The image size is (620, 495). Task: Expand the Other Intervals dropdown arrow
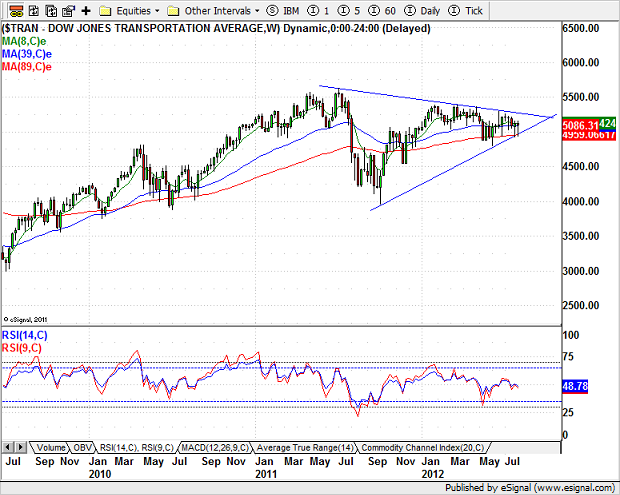click(257, 11)
